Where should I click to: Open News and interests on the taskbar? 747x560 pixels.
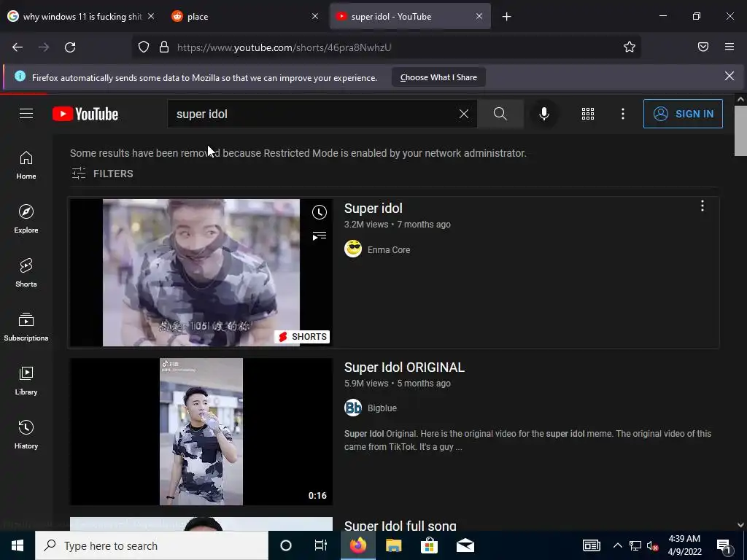(x=591, y=545)
